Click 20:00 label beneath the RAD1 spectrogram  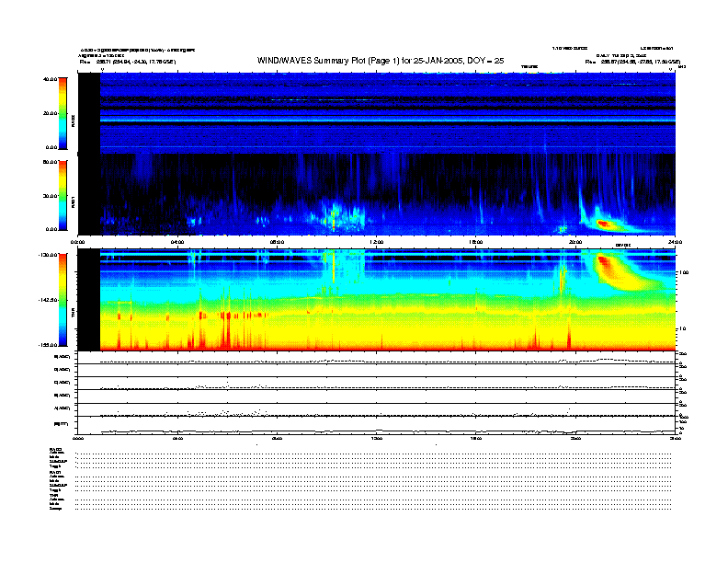[575, 242]
